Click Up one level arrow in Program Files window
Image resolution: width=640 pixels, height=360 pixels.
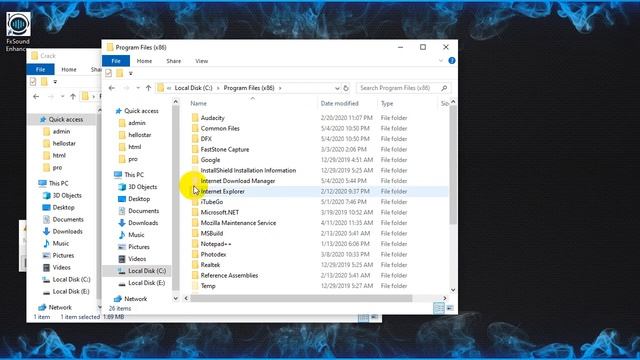pyautogui.click(x=149, y=88)
